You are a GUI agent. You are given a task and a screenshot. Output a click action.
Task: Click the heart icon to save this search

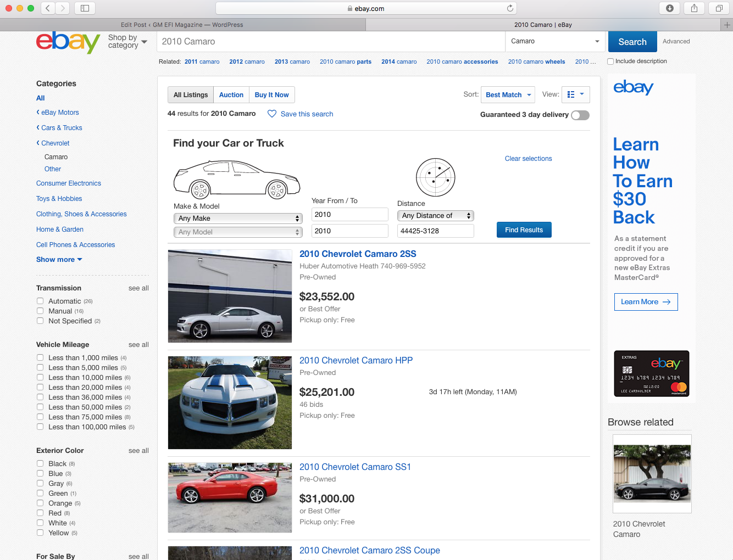(272, 114)
